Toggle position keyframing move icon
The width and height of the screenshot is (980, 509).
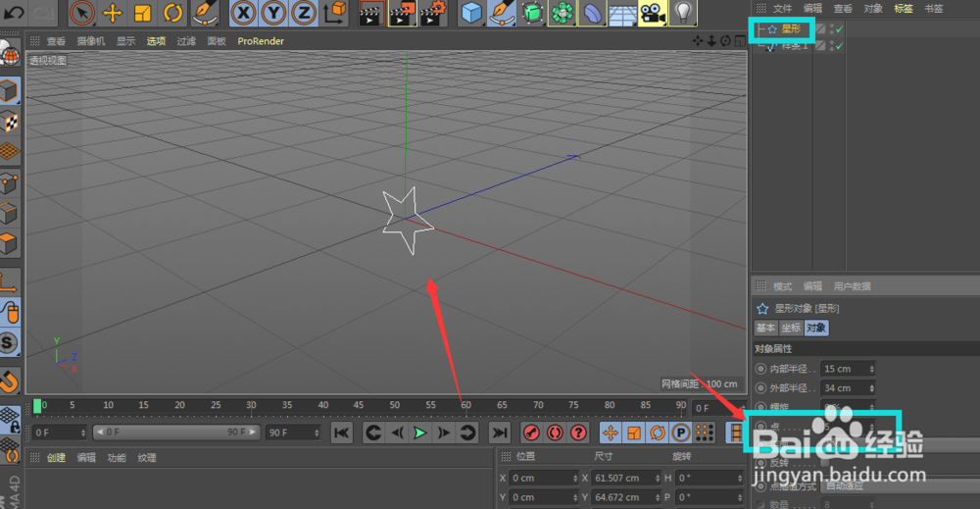611,433
